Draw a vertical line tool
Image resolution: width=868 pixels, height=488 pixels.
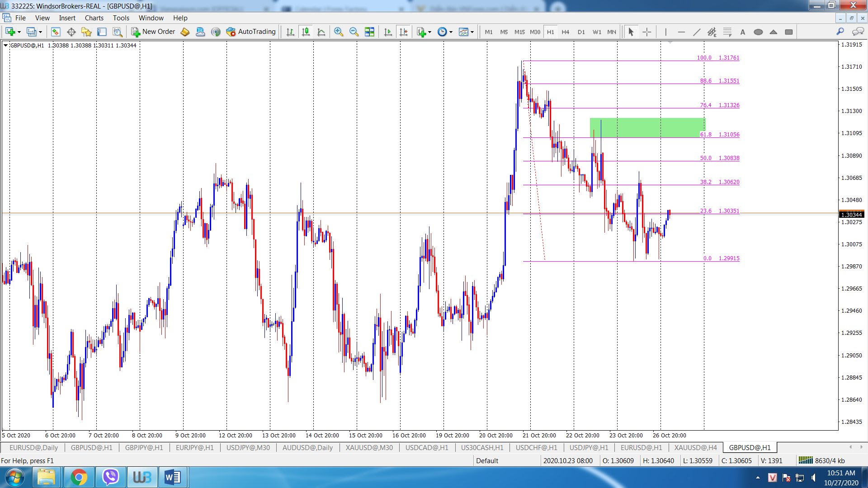(x=665, y=32)
